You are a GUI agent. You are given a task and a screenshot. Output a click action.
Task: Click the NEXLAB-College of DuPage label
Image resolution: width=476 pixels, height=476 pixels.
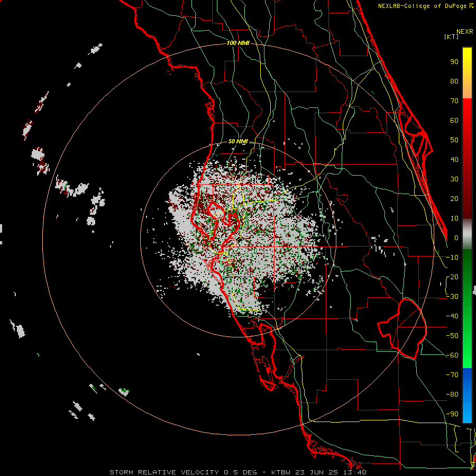(423, 6)
